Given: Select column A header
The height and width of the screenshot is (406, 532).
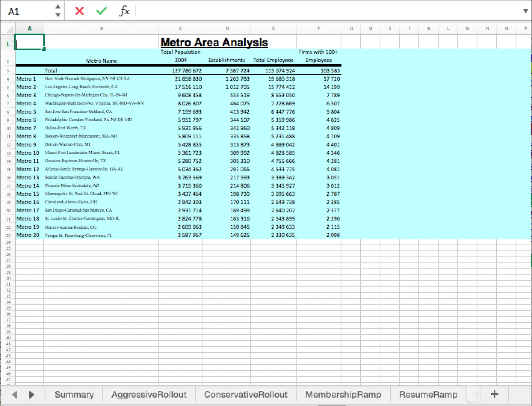Looking at the screenshot, I should 30,28.
